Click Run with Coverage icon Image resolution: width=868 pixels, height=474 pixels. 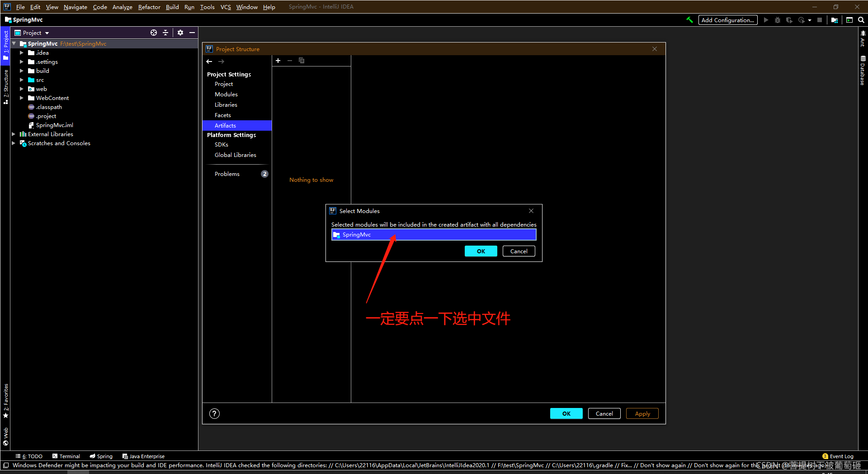(789, 20)
